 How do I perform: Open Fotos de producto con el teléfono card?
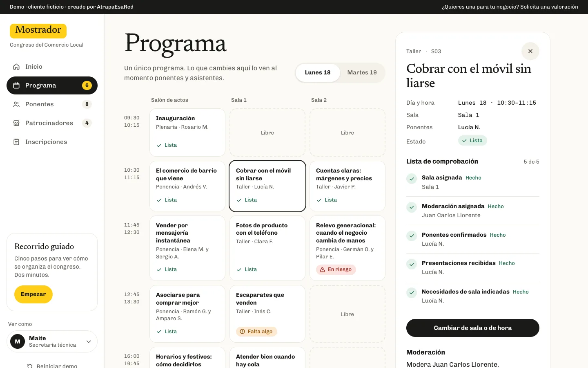267,248
